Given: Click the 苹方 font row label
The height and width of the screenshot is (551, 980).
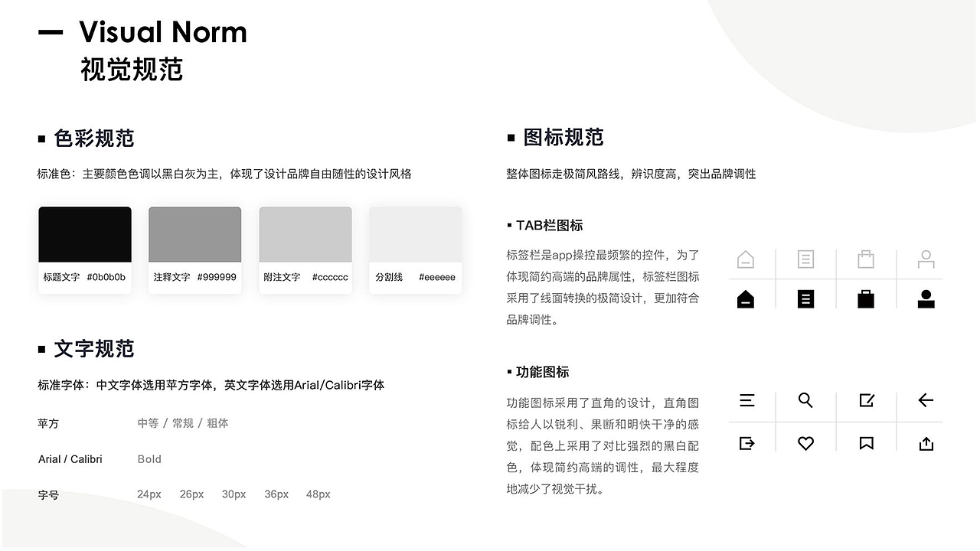Looking at the screenshot, I should point(48,423).
